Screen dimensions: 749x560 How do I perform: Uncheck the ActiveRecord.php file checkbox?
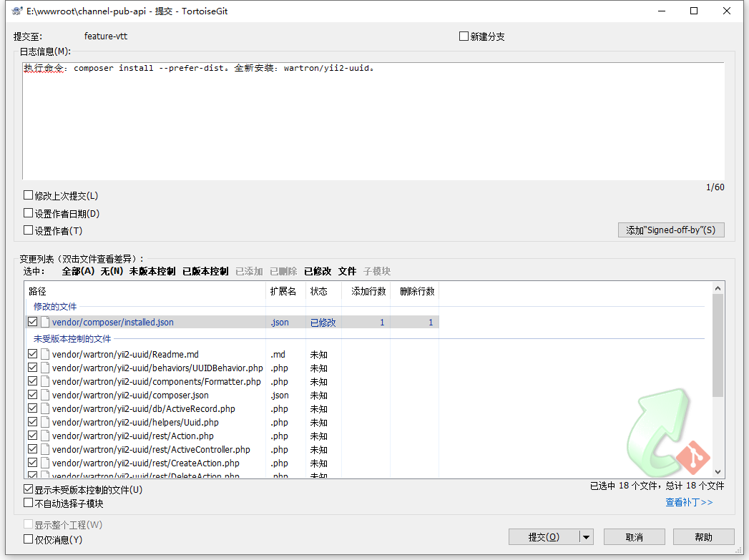click(32, 408)
